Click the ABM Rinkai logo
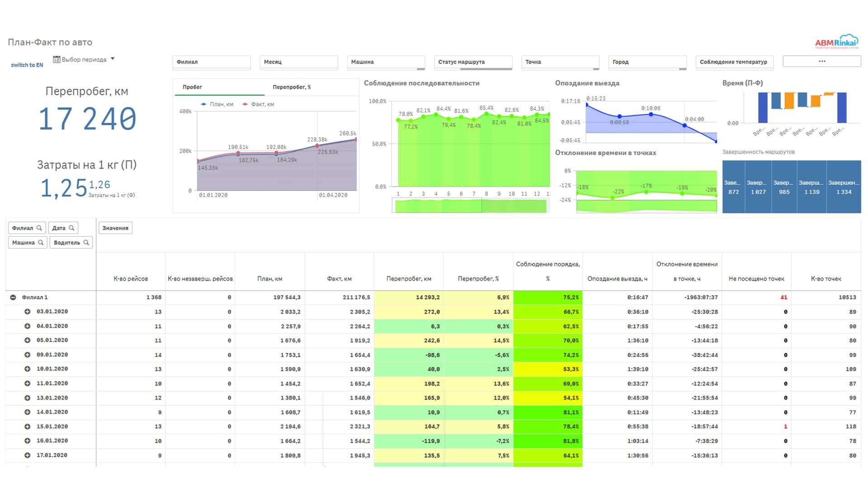This screenshot has height=488, width=868. [836, 42]
